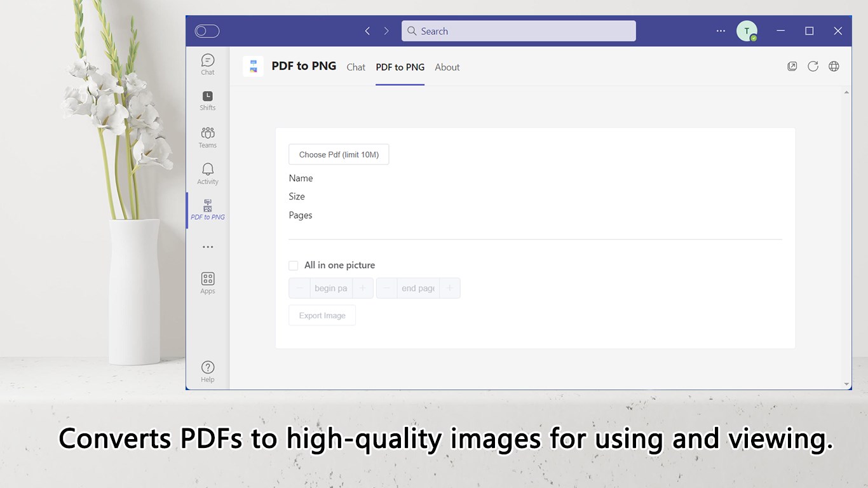Open the app in the browser via the globe icon
This screenshot has height=488, width=868.
(834, 66)
